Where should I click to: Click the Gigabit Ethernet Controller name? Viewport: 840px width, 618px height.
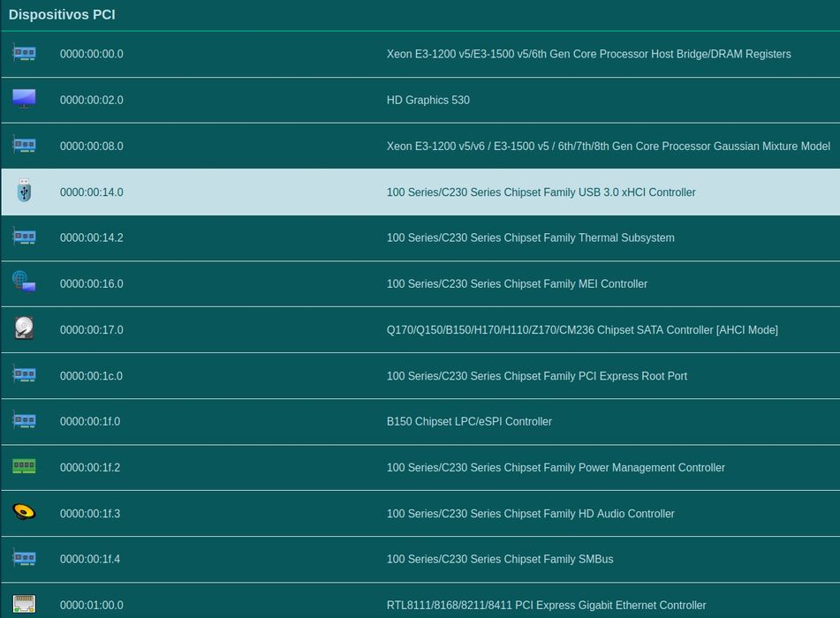[547, 605]
